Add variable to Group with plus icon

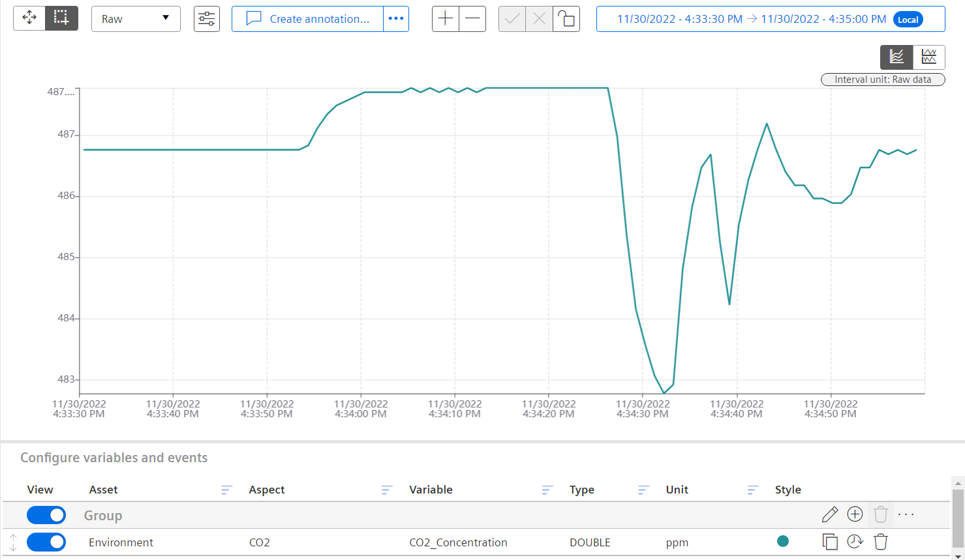tap(855, 514)
